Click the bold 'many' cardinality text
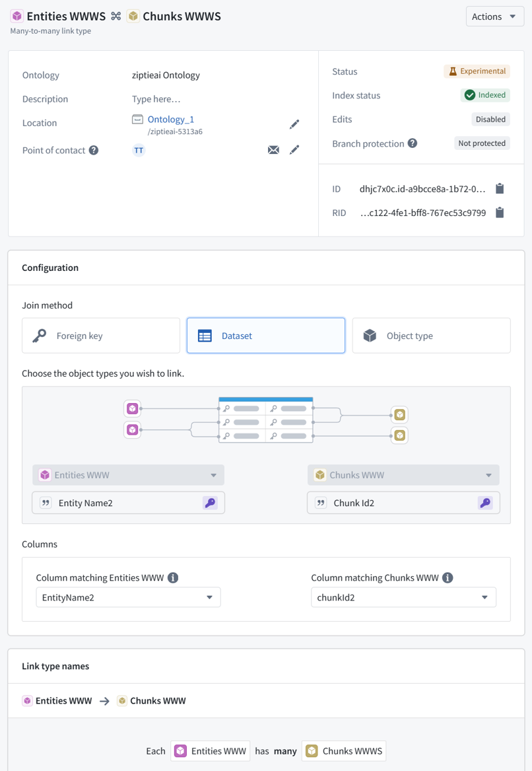532x771 pixels. tap(285, 751)
